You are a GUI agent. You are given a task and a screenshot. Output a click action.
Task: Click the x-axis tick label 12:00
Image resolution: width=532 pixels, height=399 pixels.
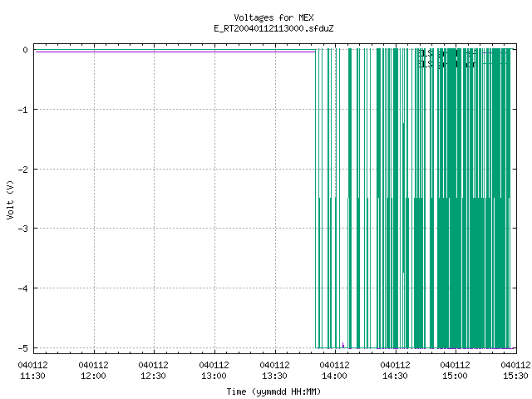tap(93, 376)
